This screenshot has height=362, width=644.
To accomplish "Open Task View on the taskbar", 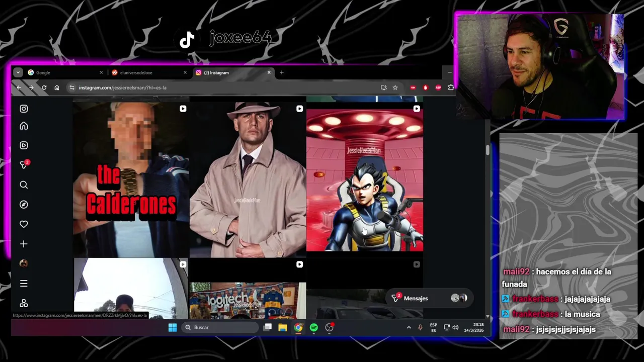I will tap(268, 327).
